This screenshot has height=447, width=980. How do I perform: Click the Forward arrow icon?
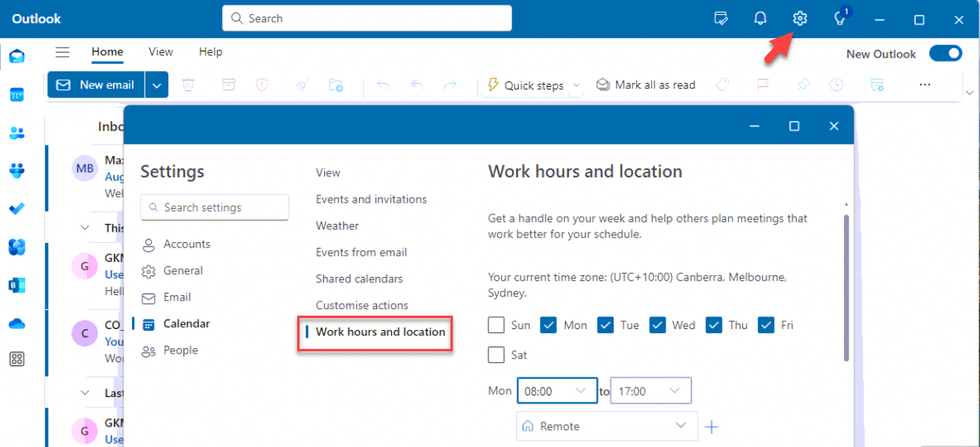(x=450, y=85)
